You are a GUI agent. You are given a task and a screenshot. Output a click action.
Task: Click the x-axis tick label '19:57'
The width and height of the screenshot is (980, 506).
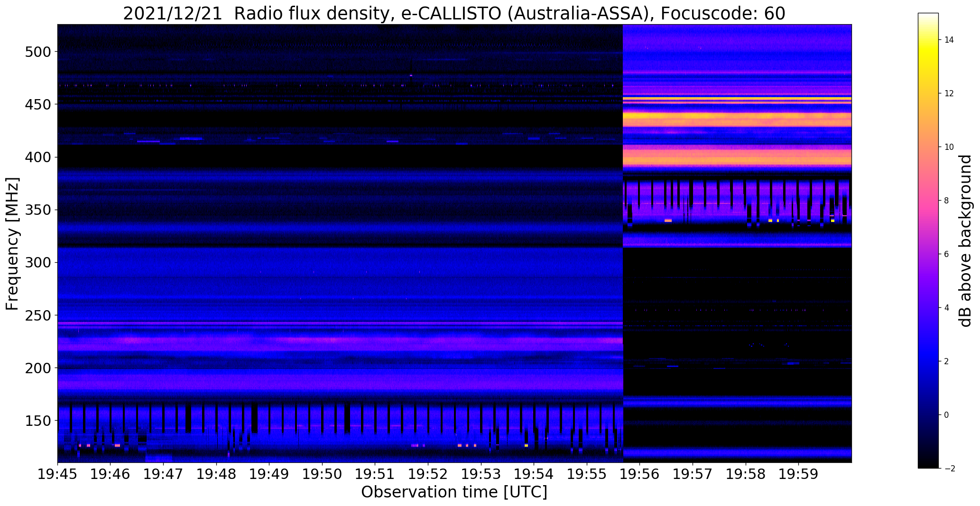click(x=693, y=474)
